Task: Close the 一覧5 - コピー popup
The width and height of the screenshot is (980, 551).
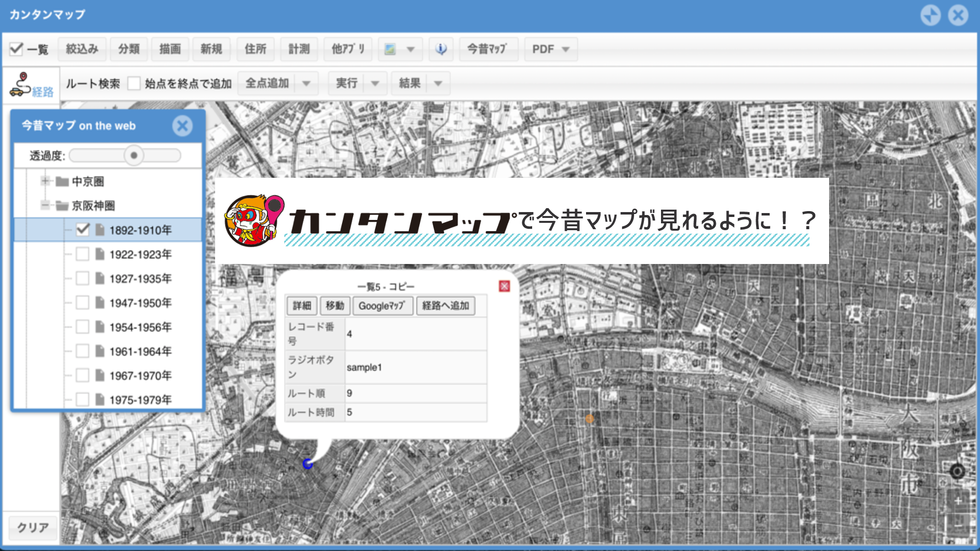Action: 504,286
